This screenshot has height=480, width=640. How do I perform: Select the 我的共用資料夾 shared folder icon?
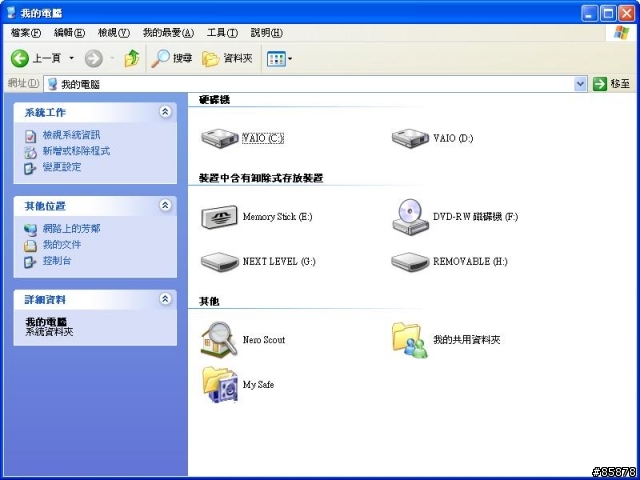tap(410, 340)
